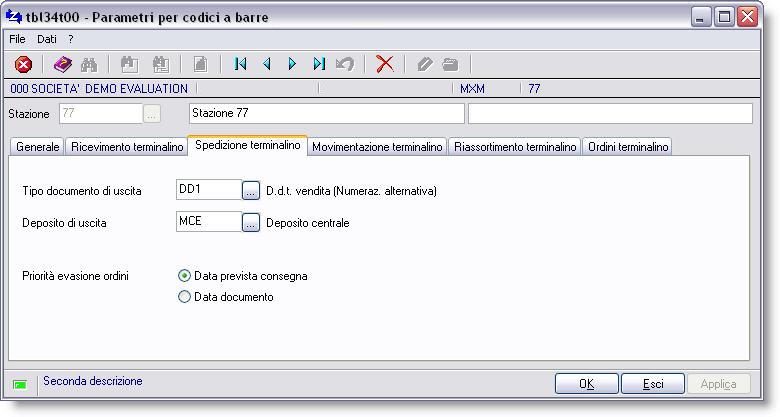
Task: Switch to Movimentazione terminalino tab
Action: pos(377,147)
